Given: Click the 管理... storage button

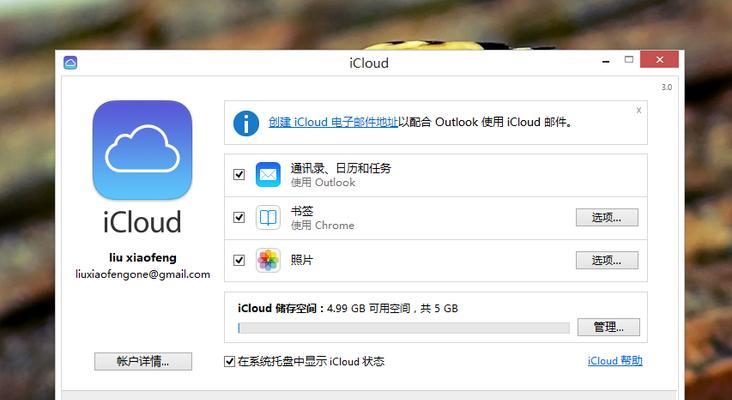Looking at the screenshot, I should (x=609, y=327).
